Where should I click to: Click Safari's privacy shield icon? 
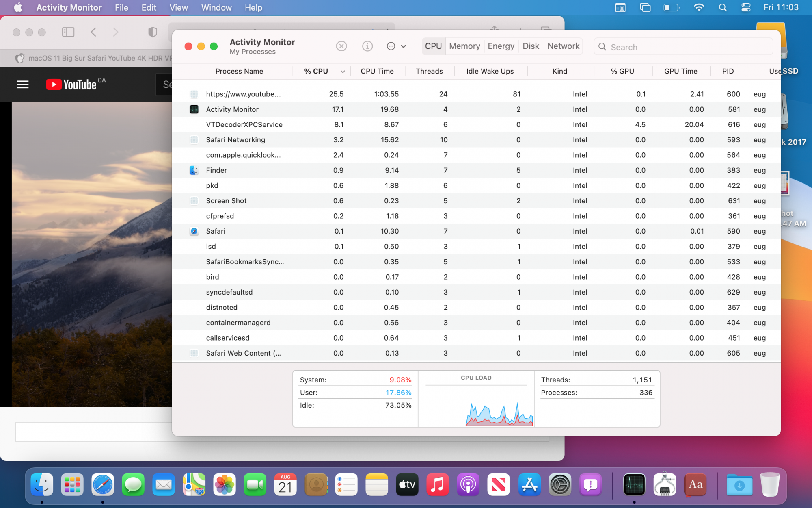point(153,32)
